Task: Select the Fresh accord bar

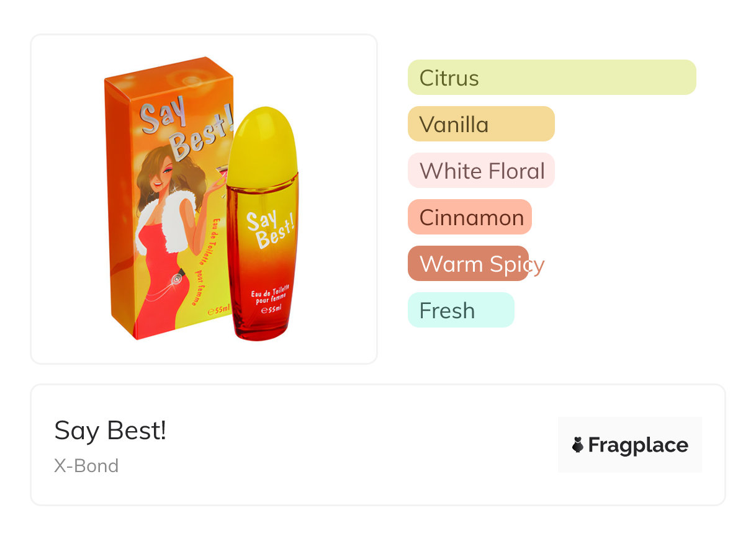Action: (461, 310)
